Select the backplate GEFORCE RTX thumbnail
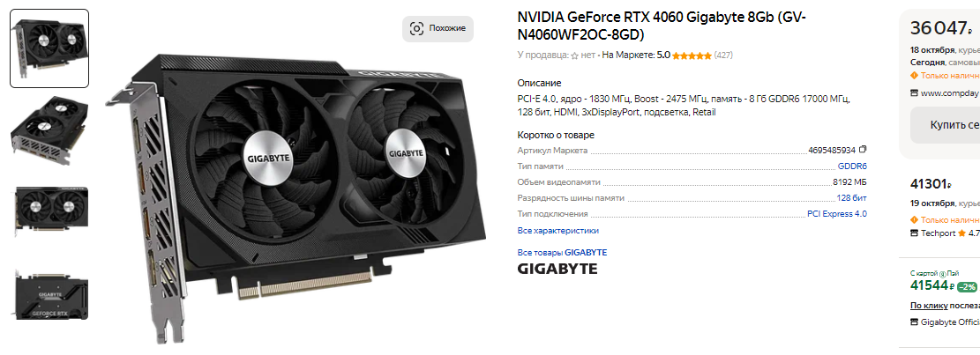This screenshot has width=980, height=355. [49, 294]
